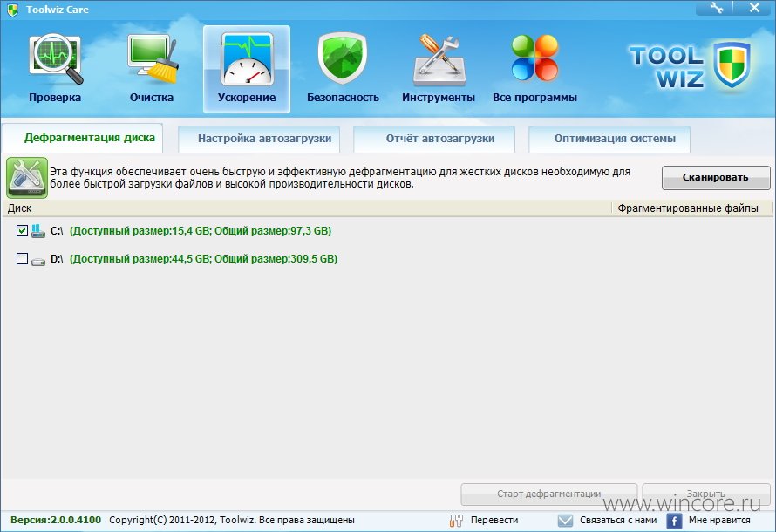Image resolution: width=776 pixels, height=532 pixels.
Task: Switch to Настройка автозагрузки tab
Action: (259, 139)
